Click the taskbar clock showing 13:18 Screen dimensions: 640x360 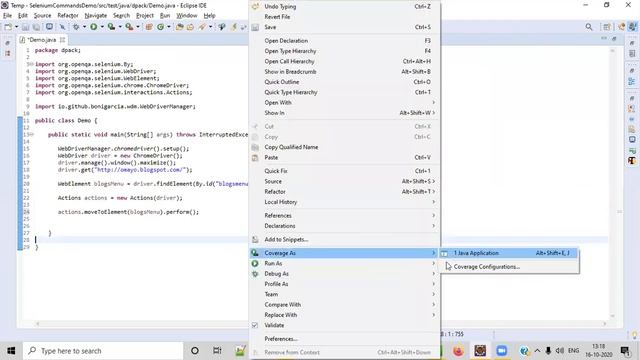(598, 351)
